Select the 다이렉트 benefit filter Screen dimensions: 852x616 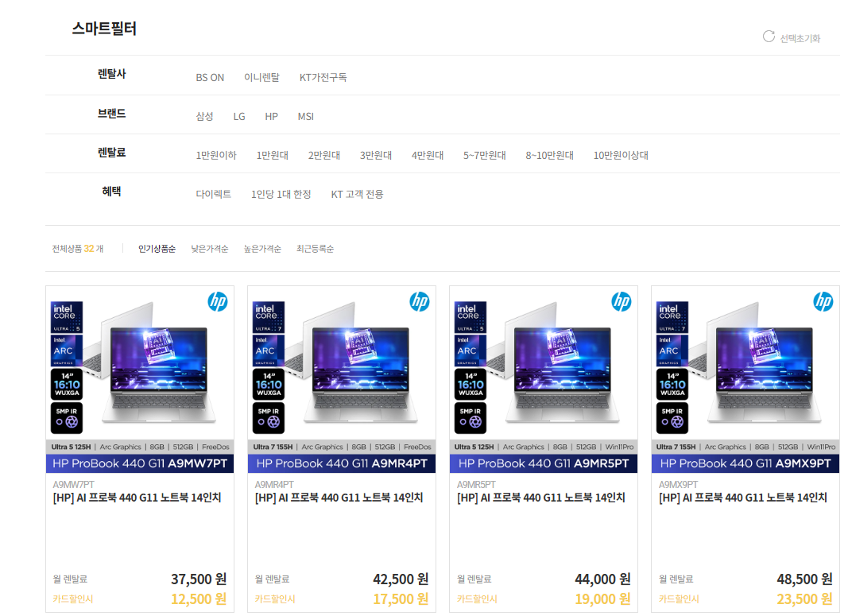[x=213, y=194]
